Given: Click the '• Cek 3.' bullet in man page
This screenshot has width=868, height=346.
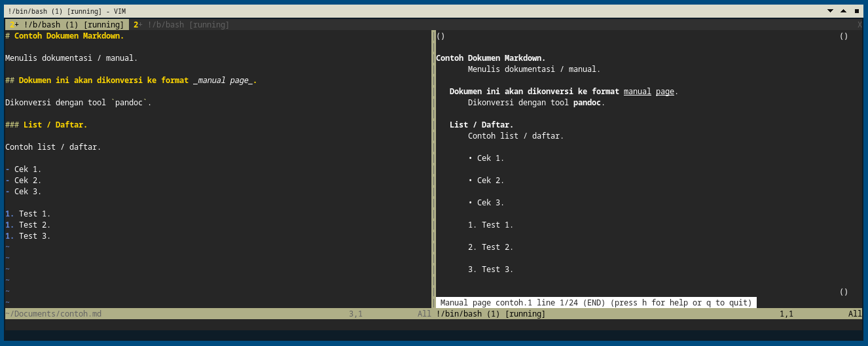Looking at the screenshot, I should click(x=486, y=203).
